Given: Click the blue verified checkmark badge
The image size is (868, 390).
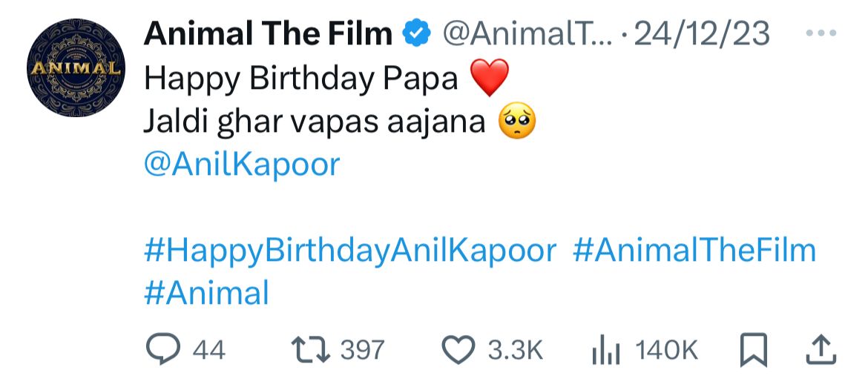Looking at the screenshot, I should (x=418, y=34).
